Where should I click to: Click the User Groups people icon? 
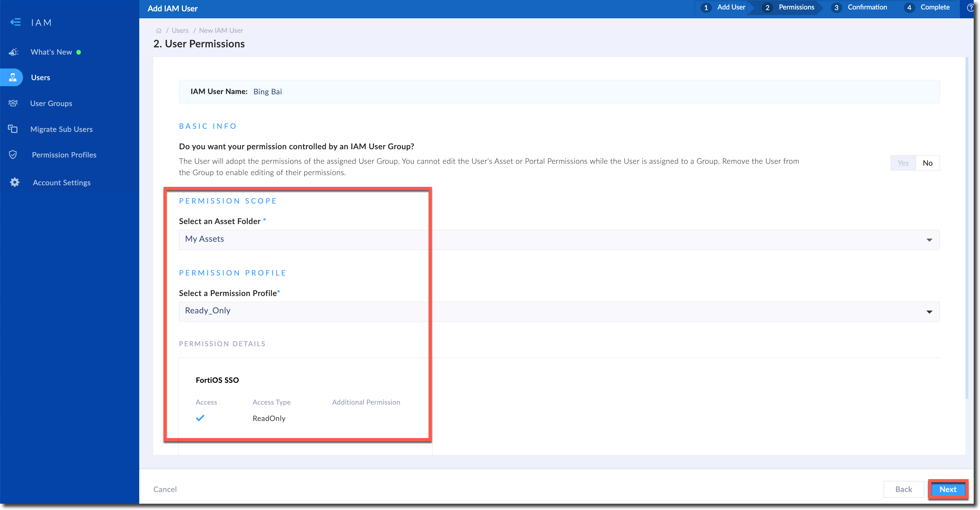[x=13, y=103]
